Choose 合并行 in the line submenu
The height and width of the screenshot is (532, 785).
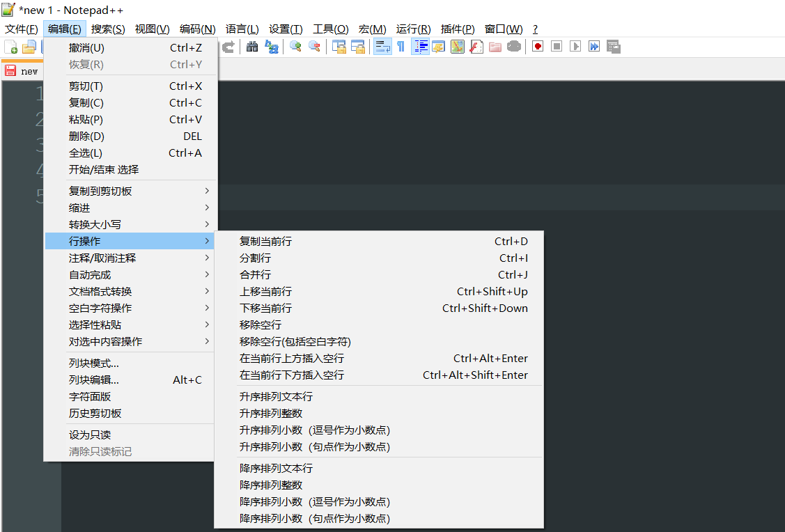click(379, 275)
